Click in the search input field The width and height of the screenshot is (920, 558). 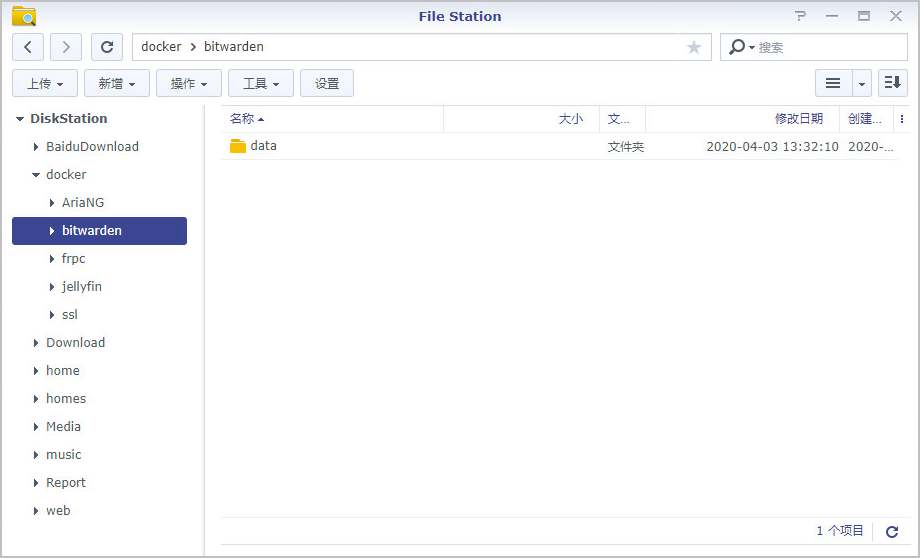click(x=830, y=47)
